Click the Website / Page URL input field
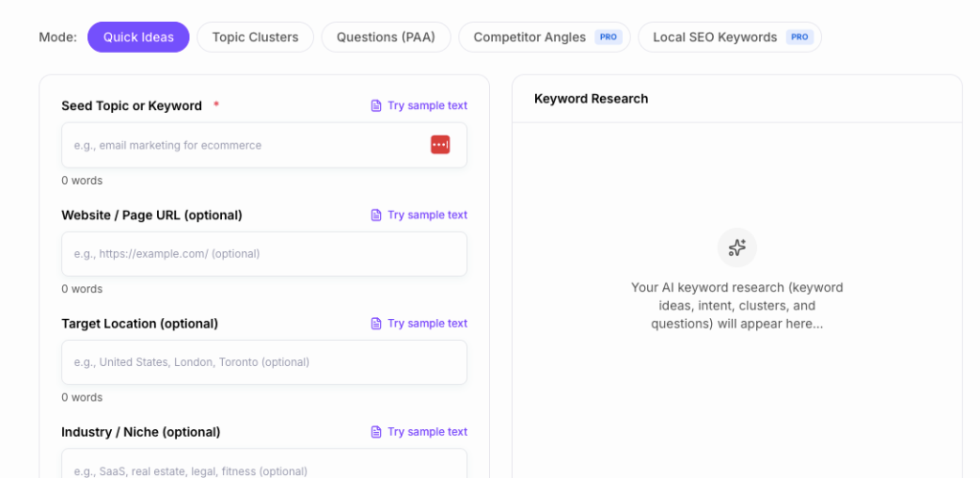Viewport: 980px width, 478px height. coord(264,254)
